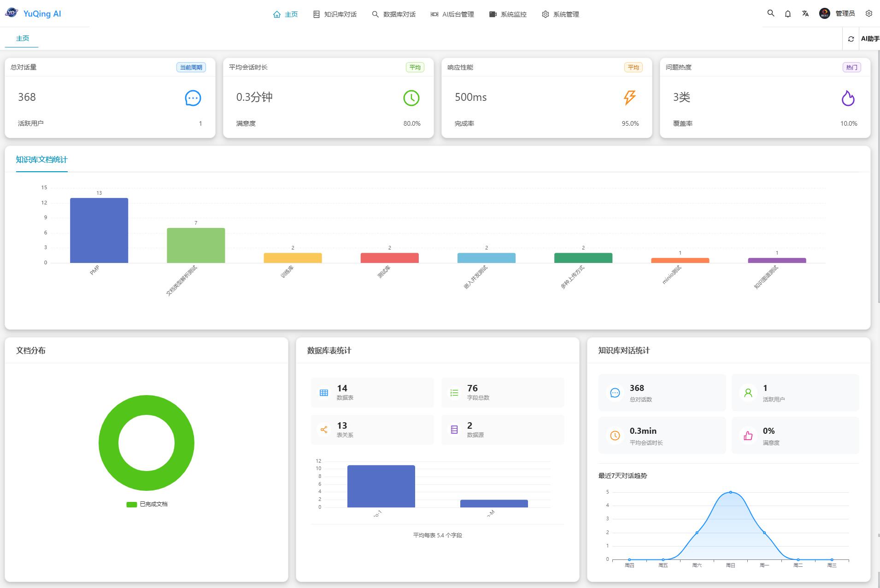Click the refresh icon beside AI助手
This screenshot has height=588, width=880.
851,39
